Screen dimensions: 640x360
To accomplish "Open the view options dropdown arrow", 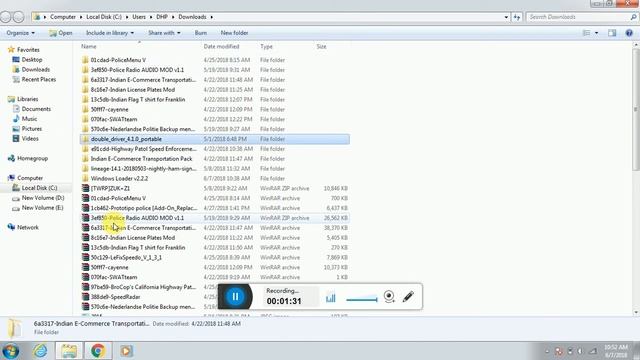I will click(x=596, y=33).
